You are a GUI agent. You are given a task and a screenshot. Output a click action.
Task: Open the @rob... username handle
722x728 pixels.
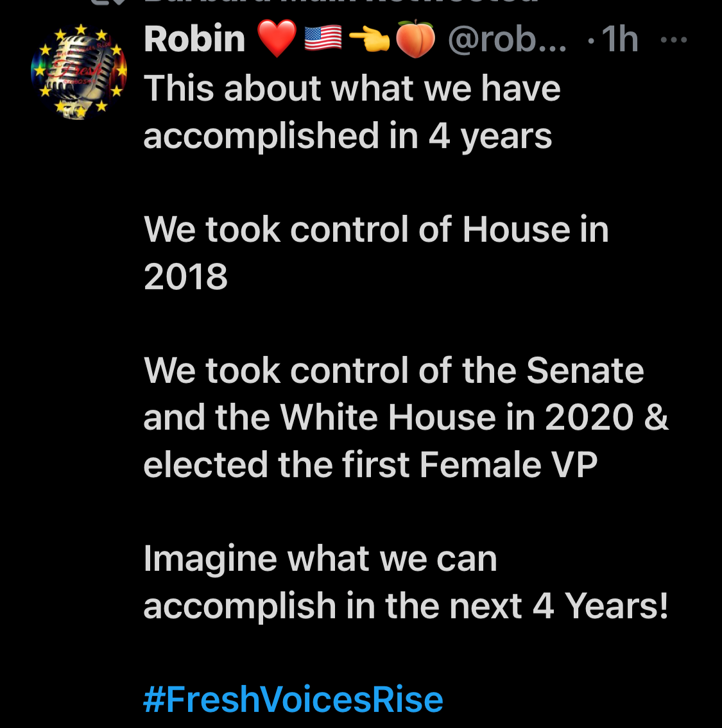[x=507, y=40]
